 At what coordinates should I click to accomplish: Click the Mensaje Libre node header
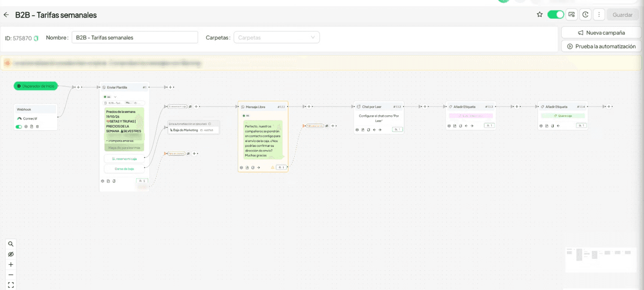[263, 107]
